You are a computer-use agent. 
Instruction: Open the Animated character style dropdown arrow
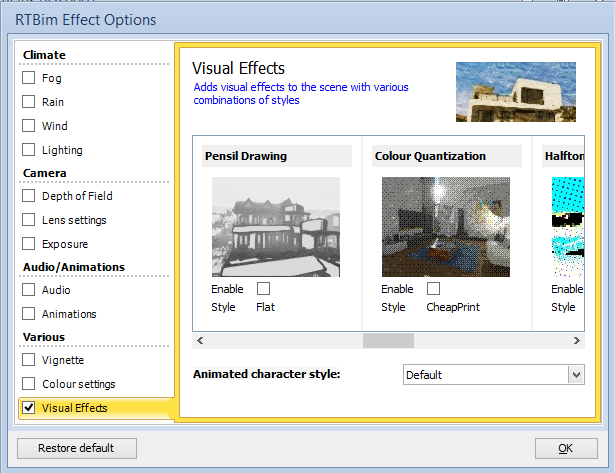[x=576, y=375]
